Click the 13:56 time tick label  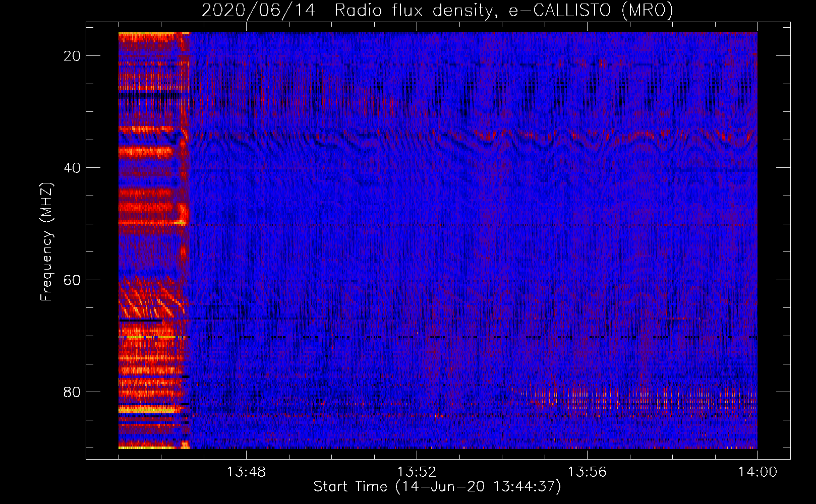587,472
